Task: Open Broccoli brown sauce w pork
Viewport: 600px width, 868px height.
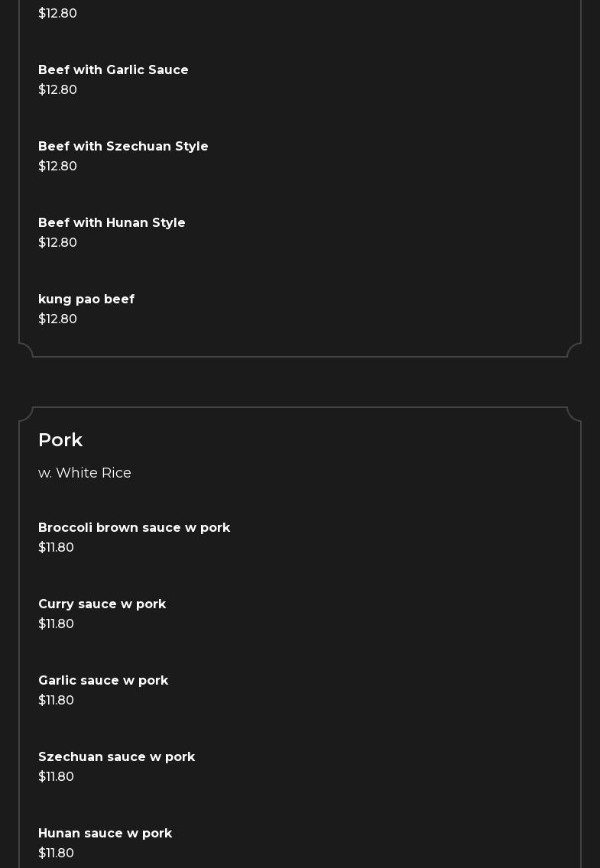Action: tap(134, 527)
